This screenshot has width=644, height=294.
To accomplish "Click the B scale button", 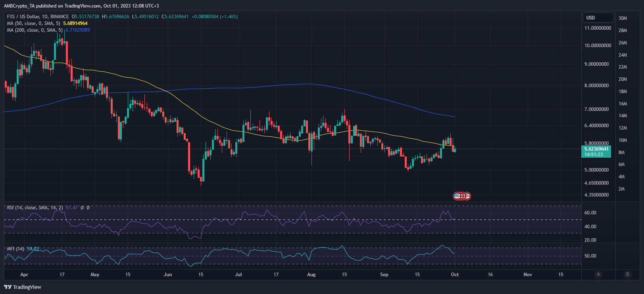I will pyautogui.click(x=627, y=274).
